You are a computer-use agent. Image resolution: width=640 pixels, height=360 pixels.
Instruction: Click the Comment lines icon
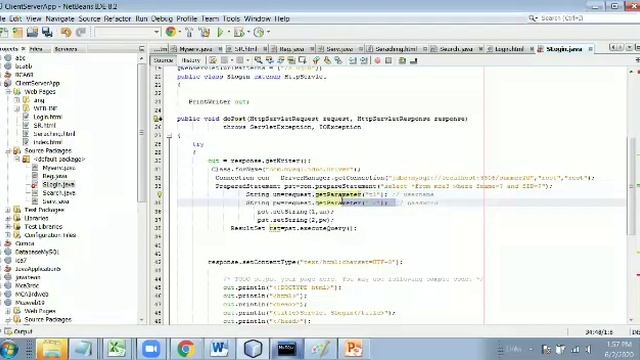402,60
